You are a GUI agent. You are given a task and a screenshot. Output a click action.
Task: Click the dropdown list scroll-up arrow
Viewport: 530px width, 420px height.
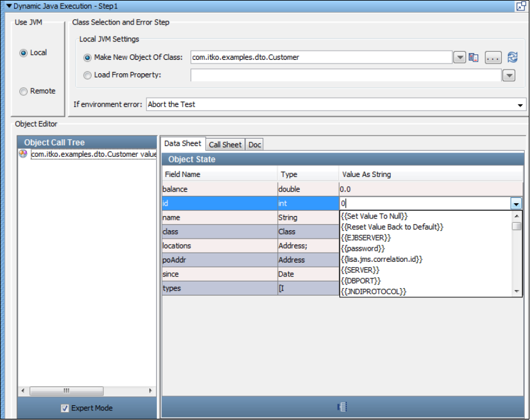click(x=517, y=216)
